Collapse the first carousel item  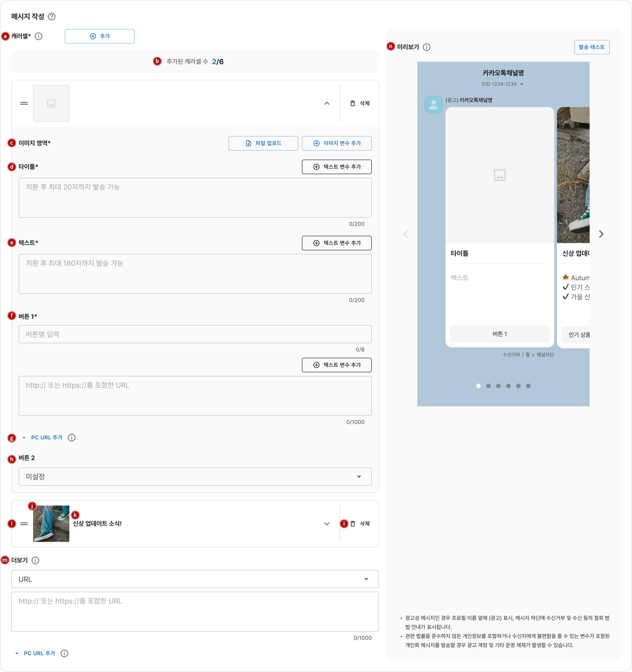point(326,103)
